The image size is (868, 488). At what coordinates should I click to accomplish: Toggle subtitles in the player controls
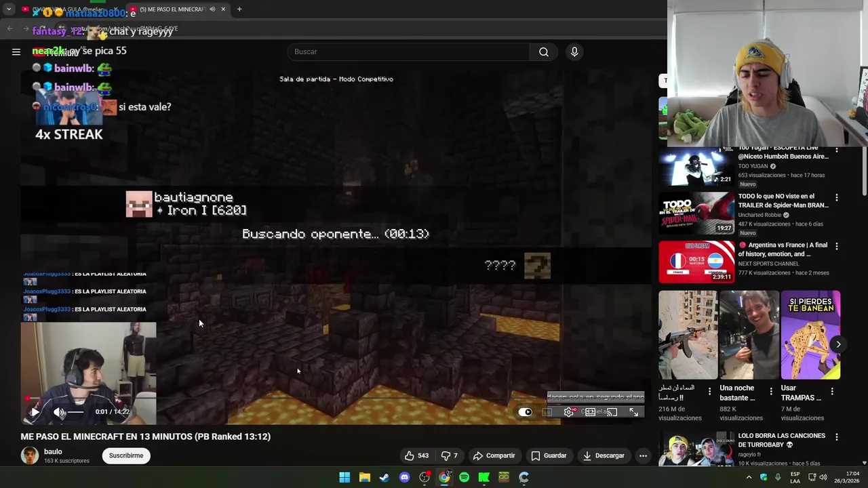[547, 411]
